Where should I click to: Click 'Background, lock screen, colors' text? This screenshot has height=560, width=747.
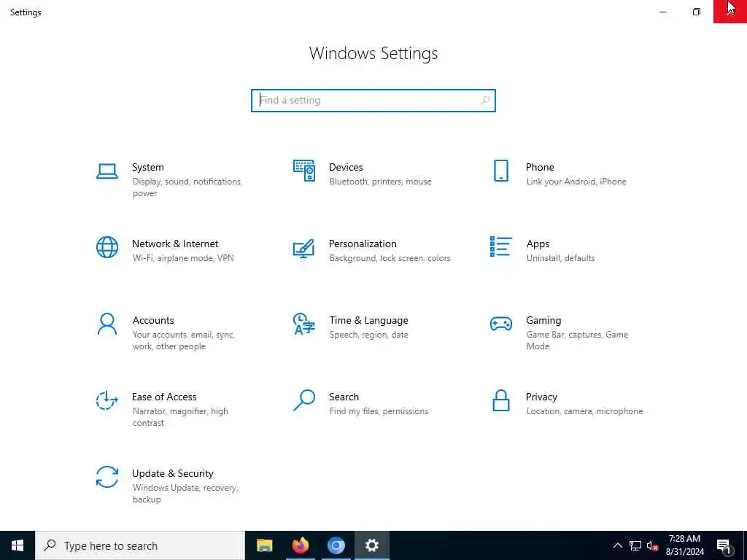390,258
